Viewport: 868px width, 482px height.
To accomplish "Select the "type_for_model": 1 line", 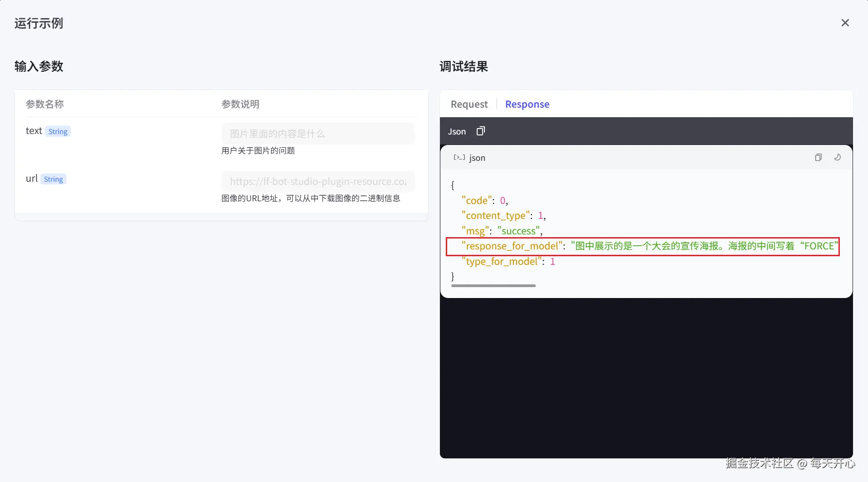I will point(508,261).
